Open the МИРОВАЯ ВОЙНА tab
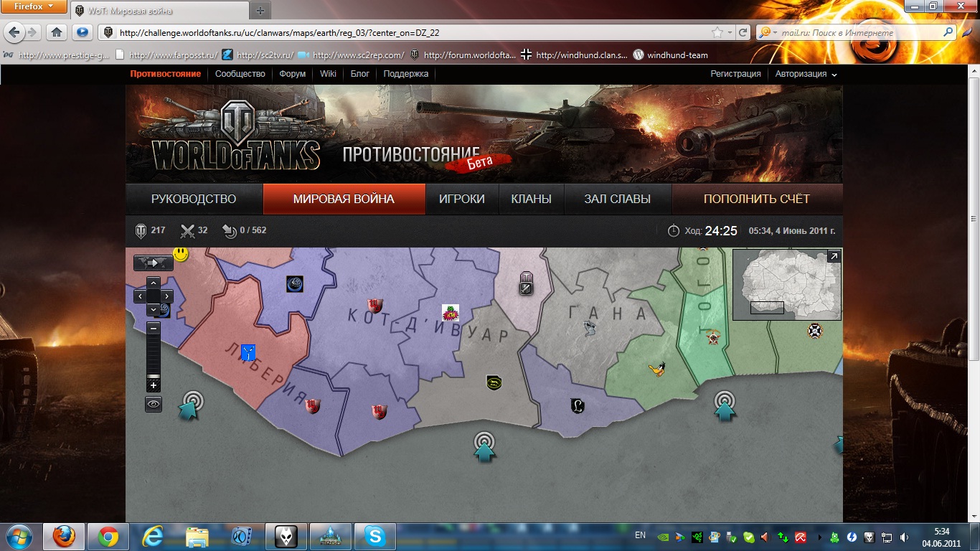The image size is (980, 551). (344, 199)
